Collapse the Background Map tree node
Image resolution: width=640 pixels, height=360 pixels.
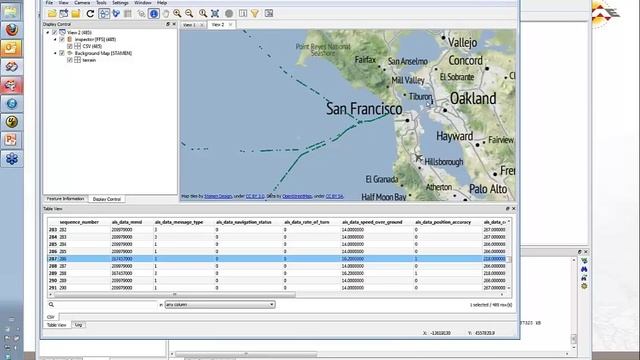coord(55,53)
